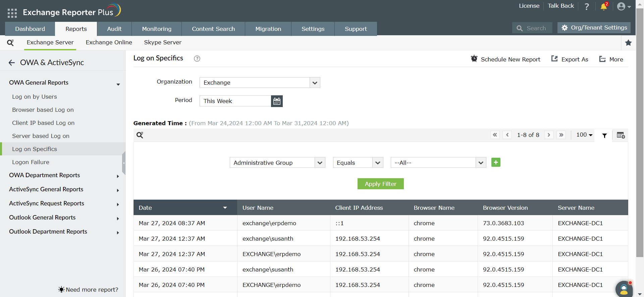
Task: Click the green add filter plus button
Action: (x=496, y=162)
